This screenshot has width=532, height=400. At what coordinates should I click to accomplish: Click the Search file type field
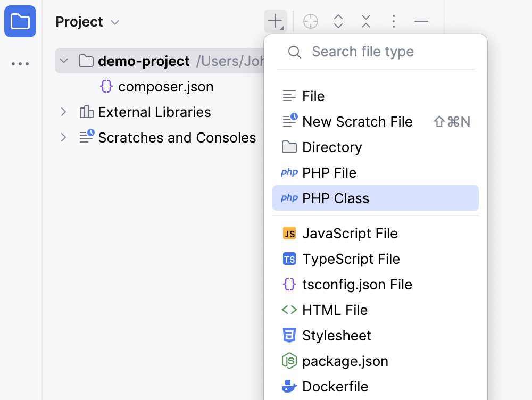coord(383,52)
